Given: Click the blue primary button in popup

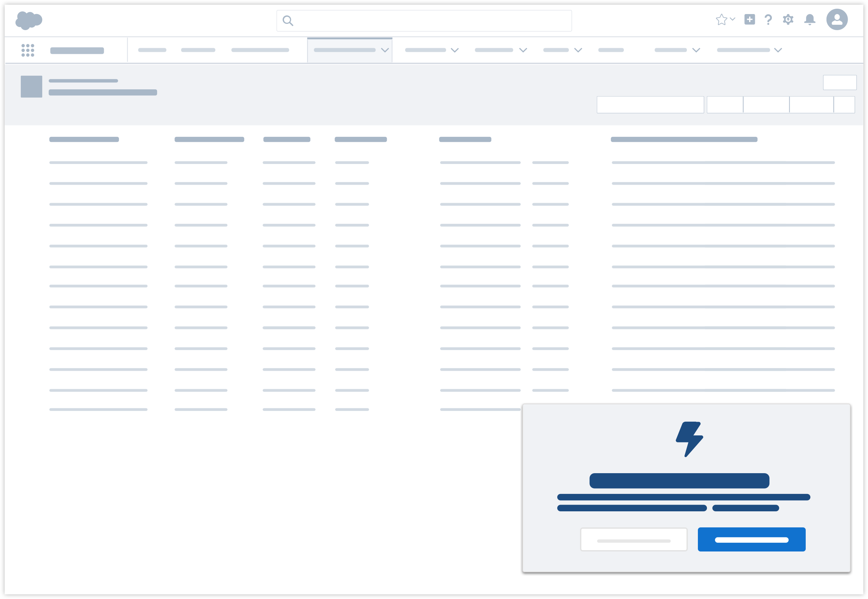Looking at the screenshot, I should point(751,539).
